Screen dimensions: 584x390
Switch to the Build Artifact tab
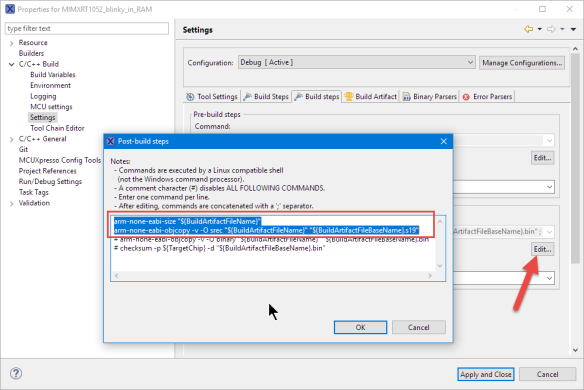pos(371,96)
